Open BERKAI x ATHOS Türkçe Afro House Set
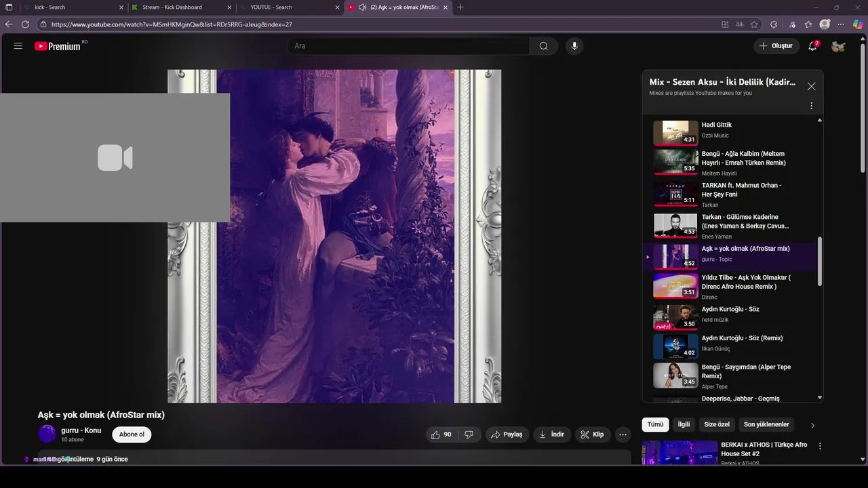 764,449
